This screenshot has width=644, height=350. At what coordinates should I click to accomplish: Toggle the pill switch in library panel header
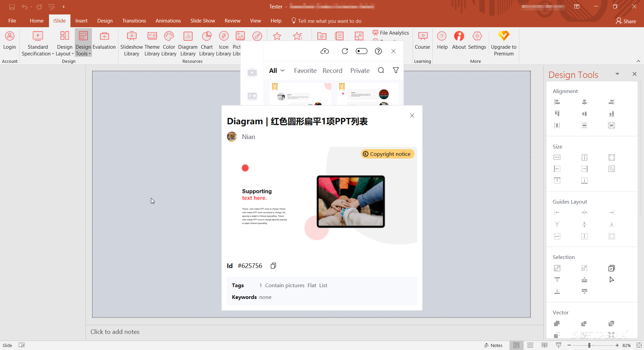click(x=362, y=51)
